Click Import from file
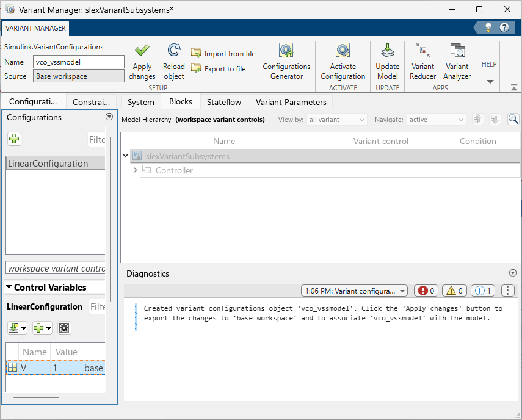Screen dimensions: 522x420 pos(223,53)
